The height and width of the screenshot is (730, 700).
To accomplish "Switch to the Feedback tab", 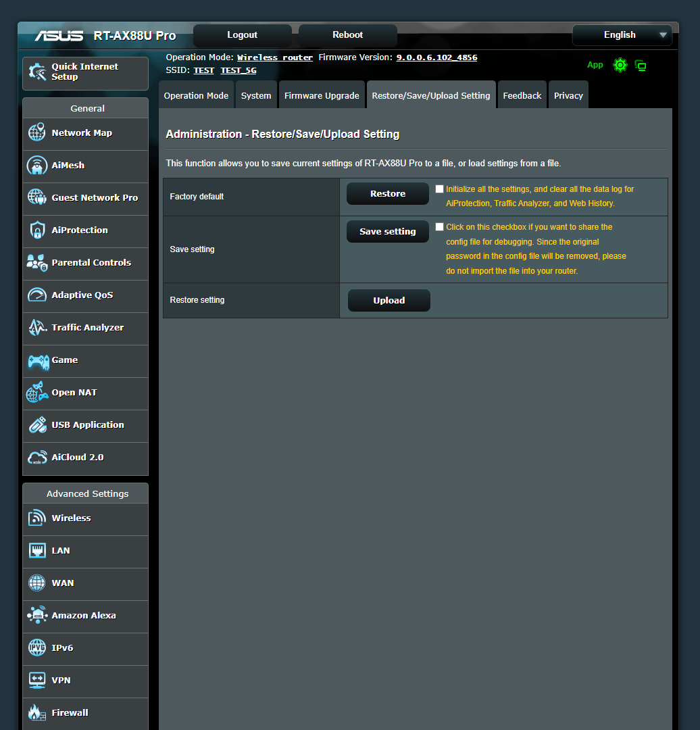I will coord(522,95).
